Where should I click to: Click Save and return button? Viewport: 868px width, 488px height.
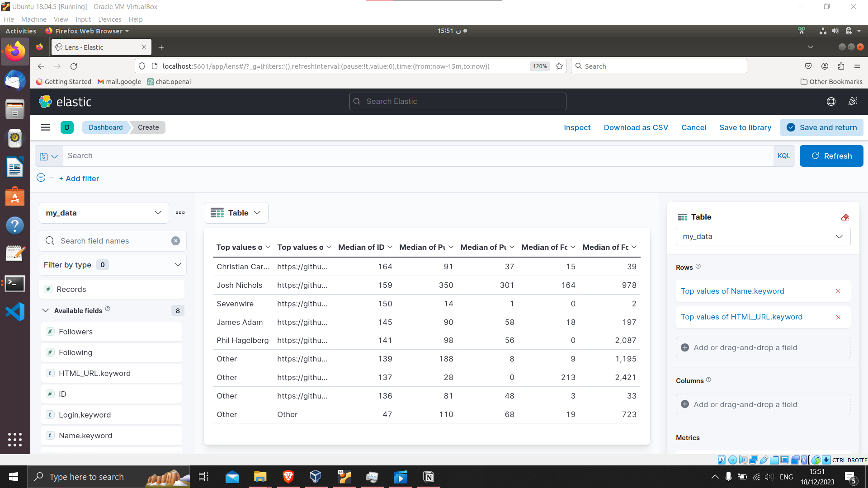pyautogui.click(x=821, y=127)
